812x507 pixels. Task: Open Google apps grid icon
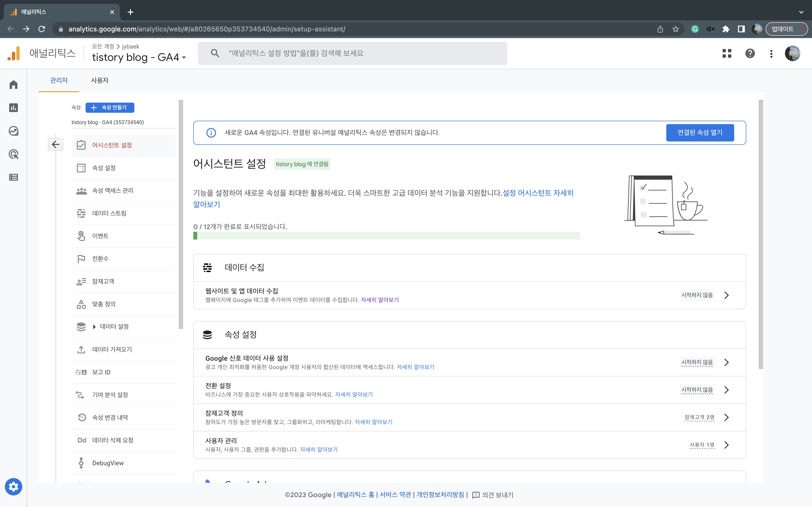[727, 53]
